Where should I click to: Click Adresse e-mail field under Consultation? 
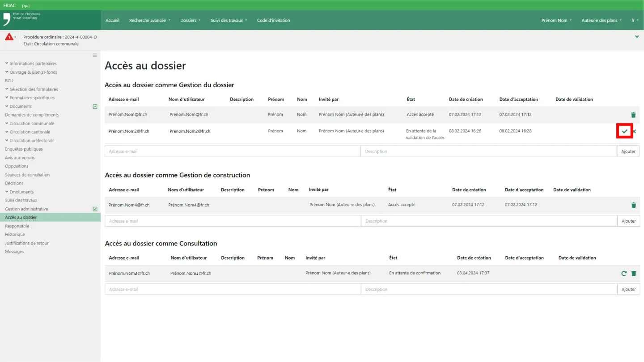point(233,290)
